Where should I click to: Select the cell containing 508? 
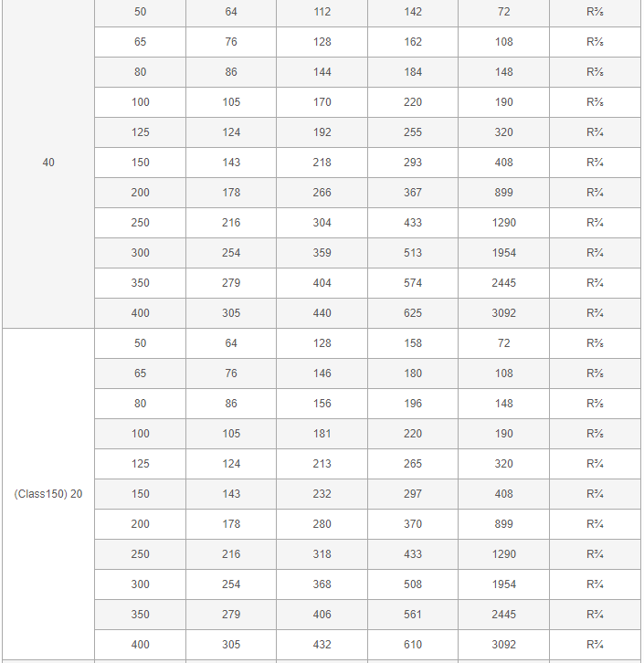pos(413,584)
